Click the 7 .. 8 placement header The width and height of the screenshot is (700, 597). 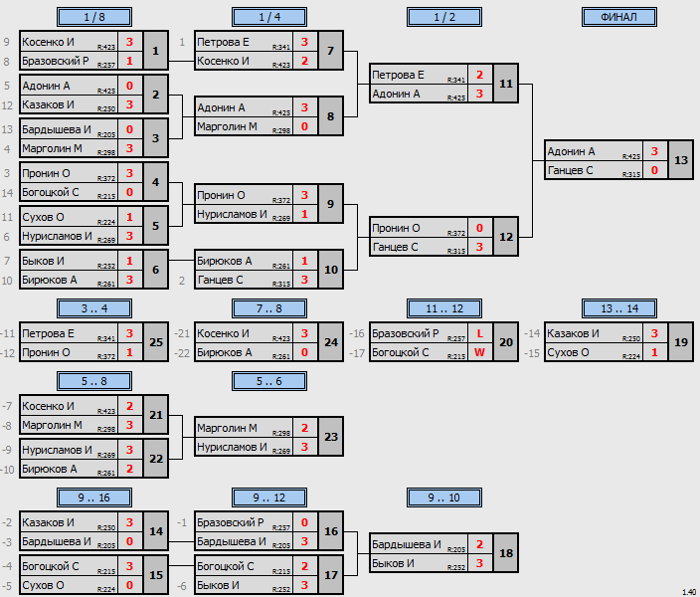[269, 308]
